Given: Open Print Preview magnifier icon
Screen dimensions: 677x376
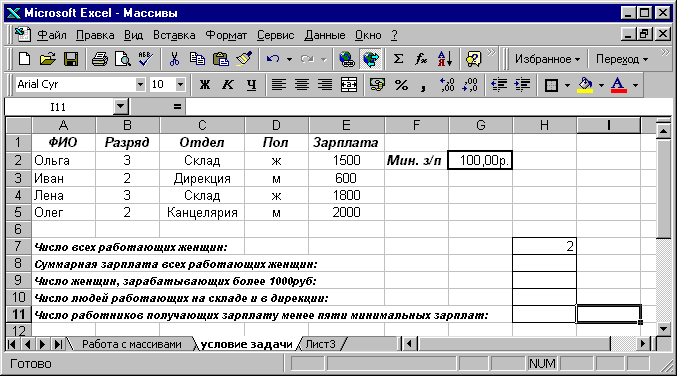Looking at the screenshot, I should 123,59.
